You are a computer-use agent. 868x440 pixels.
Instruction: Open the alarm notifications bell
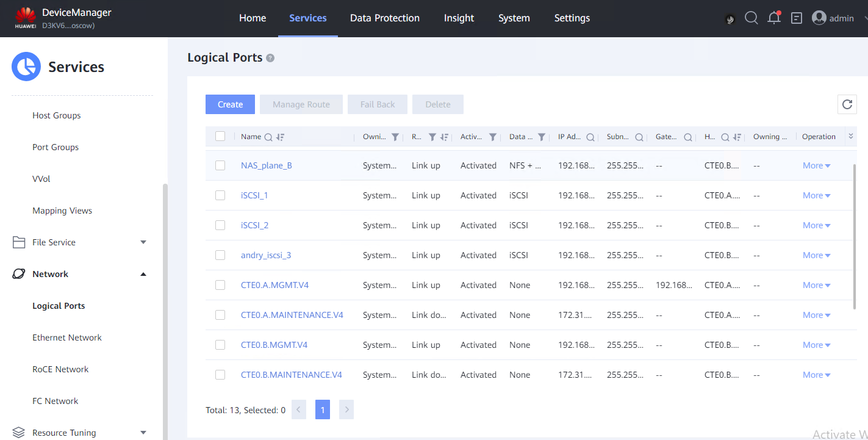pyautogui.click(x=774, y=18)
